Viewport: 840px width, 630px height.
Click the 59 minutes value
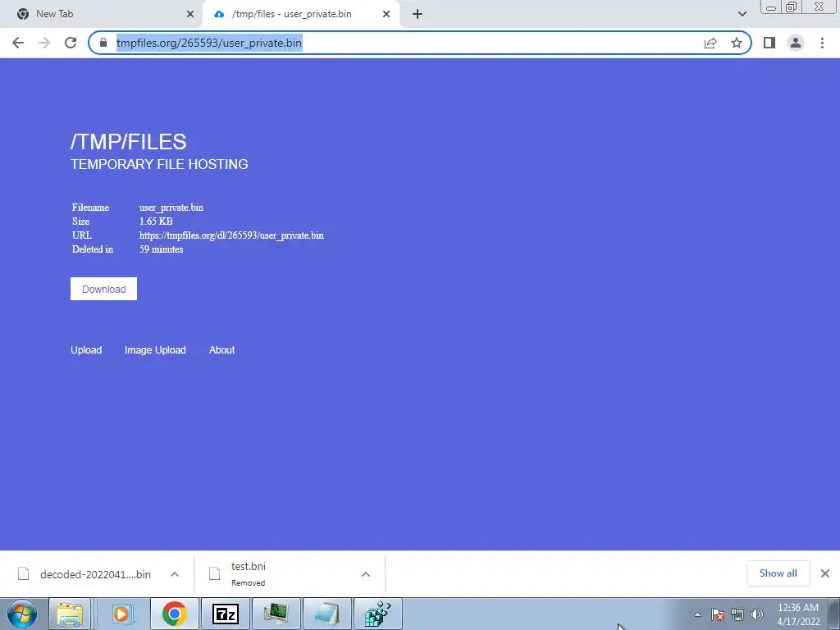162,249
